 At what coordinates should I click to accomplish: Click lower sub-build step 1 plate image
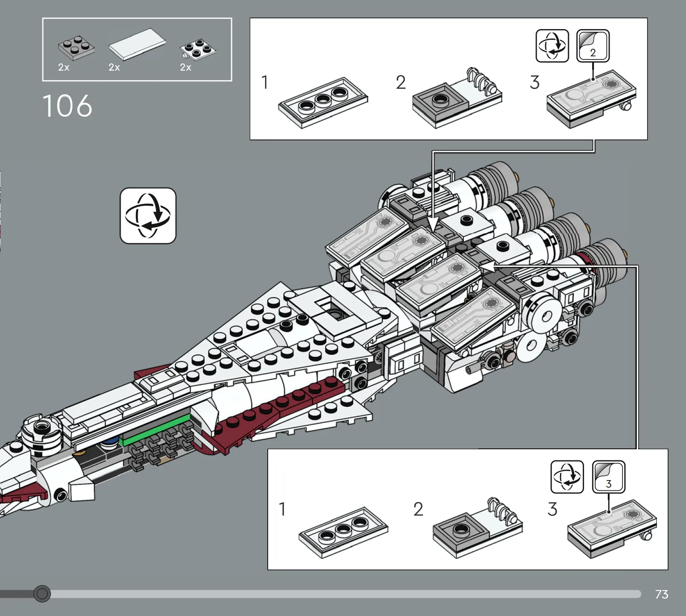(343, 532)
